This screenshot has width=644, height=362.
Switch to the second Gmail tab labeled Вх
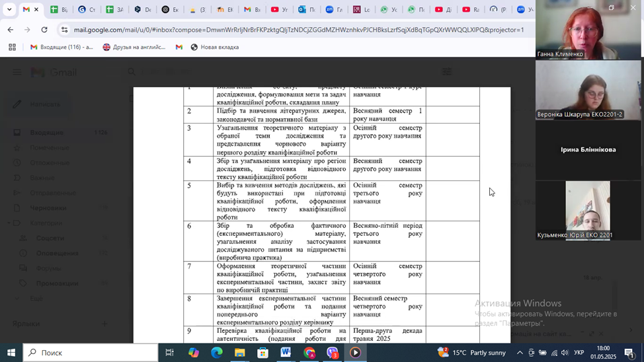point(252,9)
